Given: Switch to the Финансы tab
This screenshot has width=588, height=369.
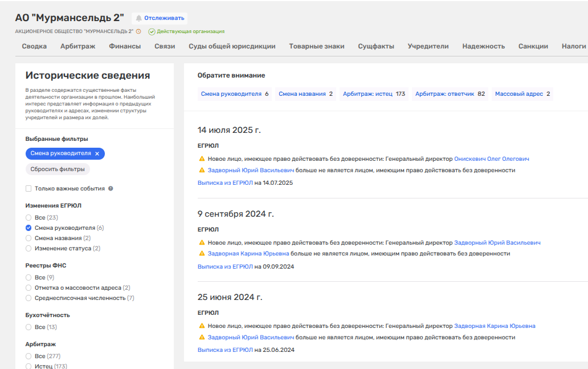Looking at the screenshot, I should (x=125, y=46).
